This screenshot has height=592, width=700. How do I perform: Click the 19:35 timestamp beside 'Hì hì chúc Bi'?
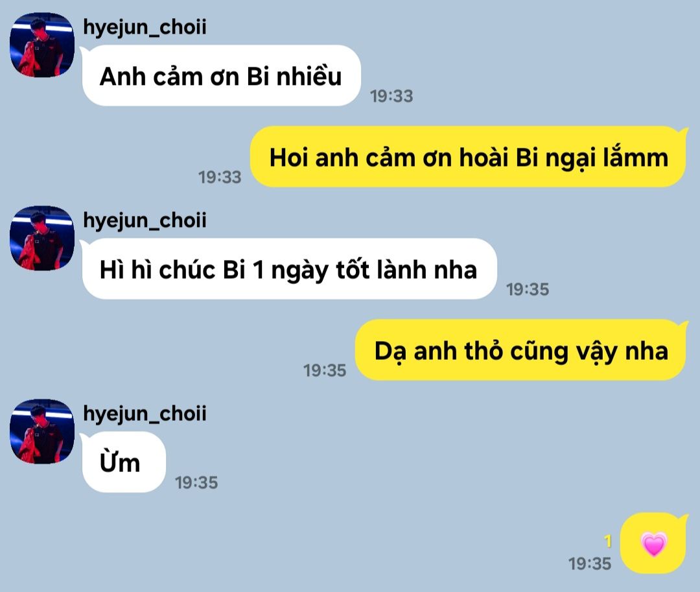click(527, 289)
